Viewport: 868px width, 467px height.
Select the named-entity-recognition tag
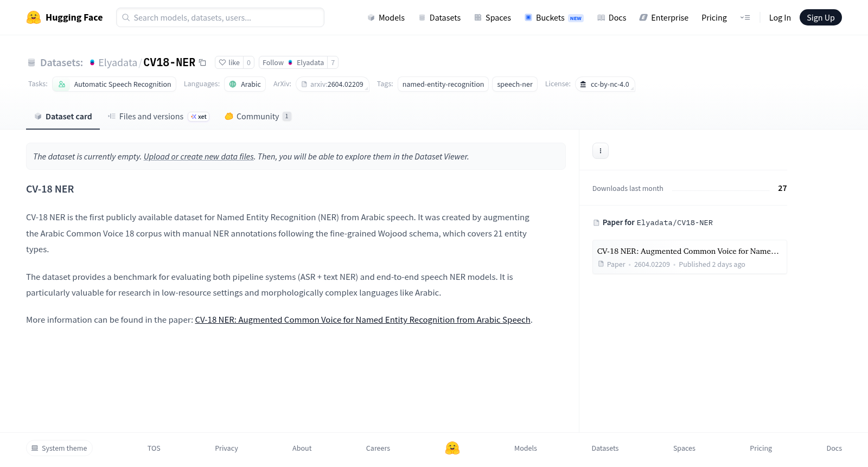[x=443, y=84]
